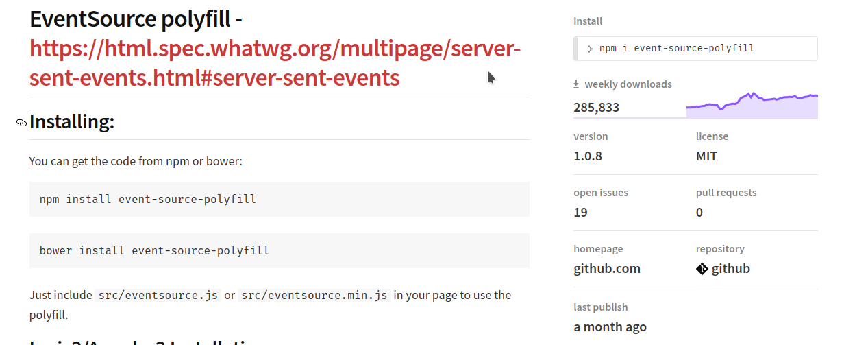Click the weekly downloads number 285,833

pyautogui.click(x=596, y=107)
